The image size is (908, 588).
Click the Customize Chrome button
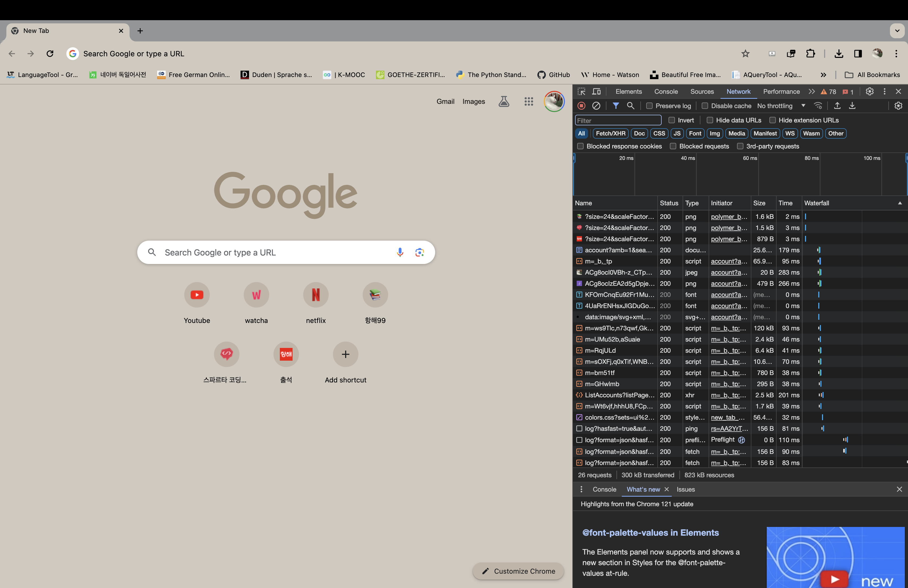(518, 571)
